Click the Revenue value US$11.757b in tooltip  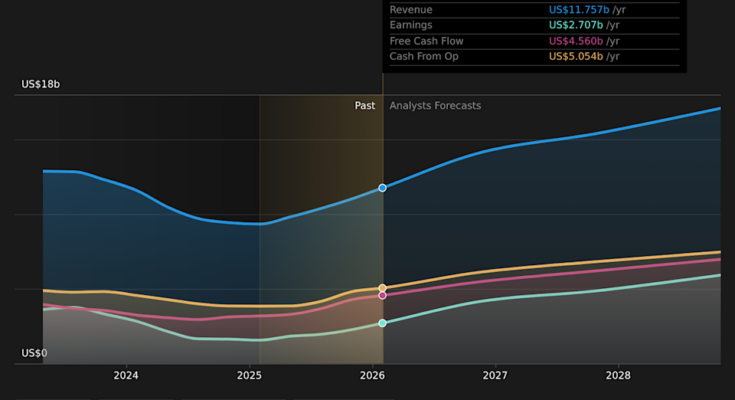click(x=579, y=10)
